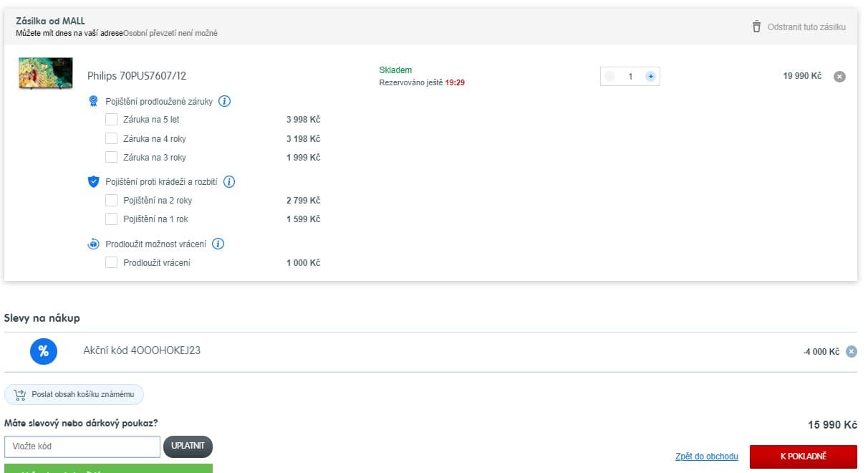This screenshot has width=868, height=473.
Task: Click cart icon in send-to-friend button
Action: coord(19,394)
